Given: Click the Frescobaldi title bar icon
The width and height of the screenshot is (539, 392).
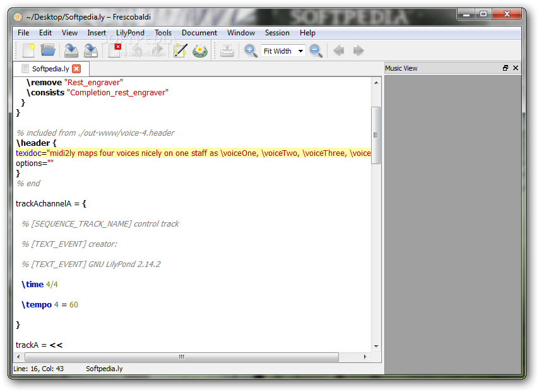Looking at the screenshot, I should pos(18,17).
